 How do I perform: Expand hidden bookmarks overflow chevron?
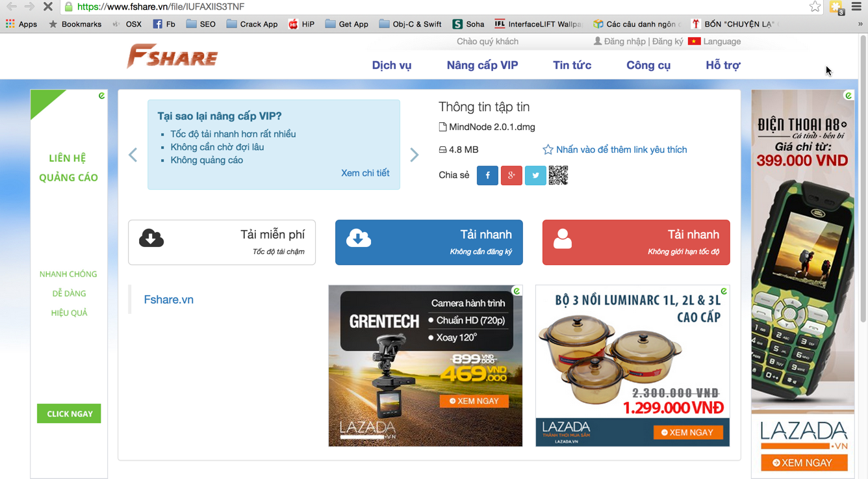pos(860,24)
